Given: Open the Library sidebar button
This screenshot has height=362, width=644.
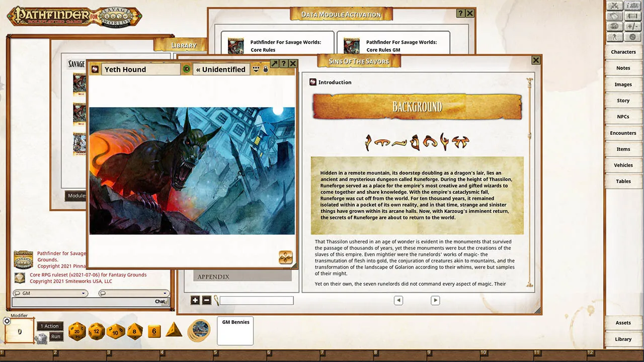Looking at the screenshot, I should 623,339.
